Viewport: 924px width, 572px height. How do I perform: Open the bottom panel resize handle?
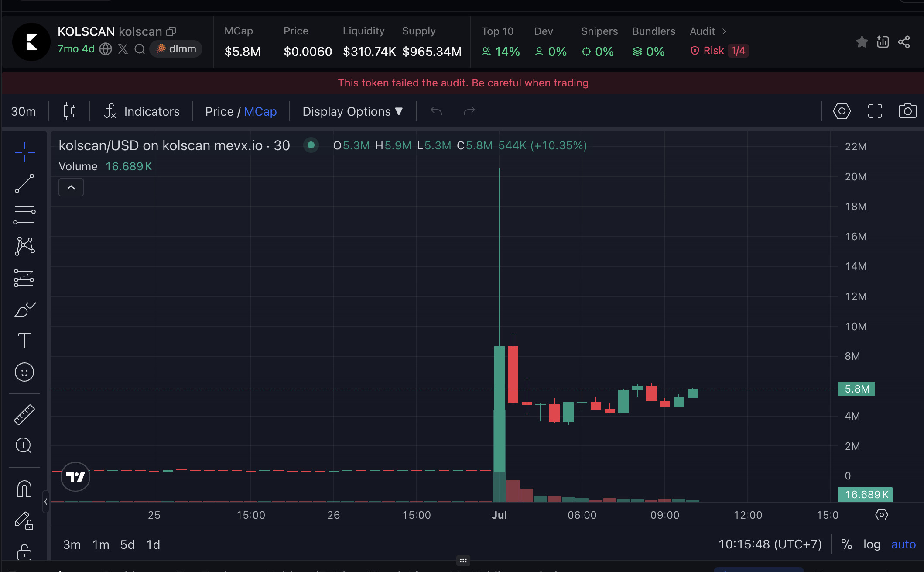463,560
